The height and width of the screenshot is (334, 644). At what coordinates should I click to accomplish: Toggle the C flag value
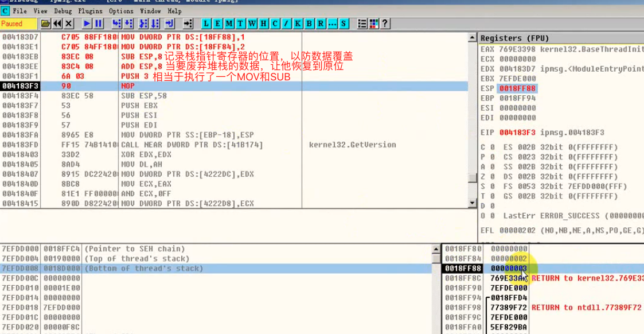coord(492,147)
